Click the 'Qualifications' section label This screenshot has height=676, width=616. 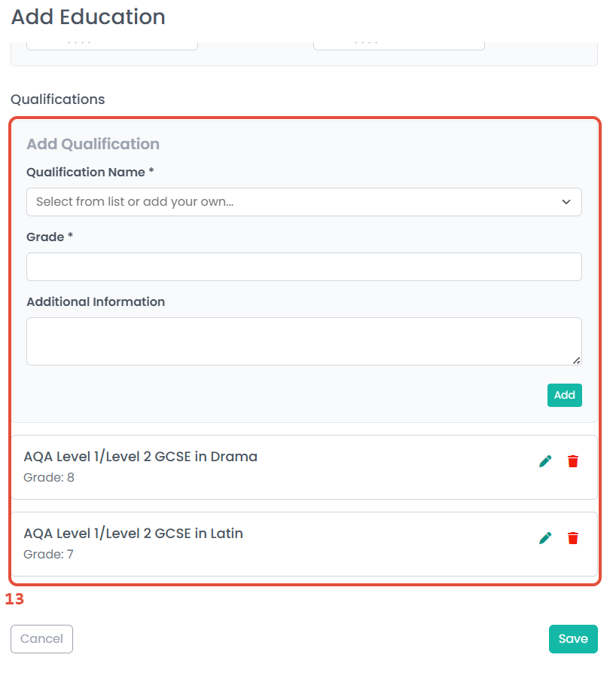point(58,99)
